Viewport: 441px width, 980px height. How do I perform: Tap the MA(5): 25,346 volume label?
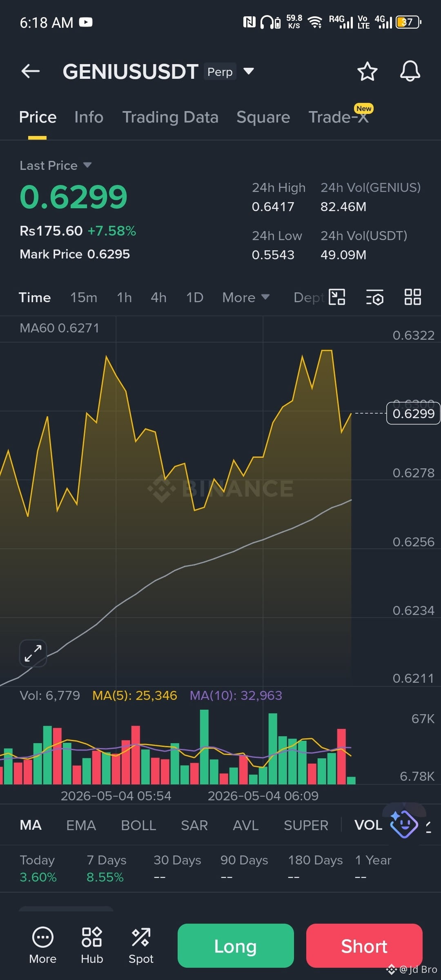coord(135,695)
